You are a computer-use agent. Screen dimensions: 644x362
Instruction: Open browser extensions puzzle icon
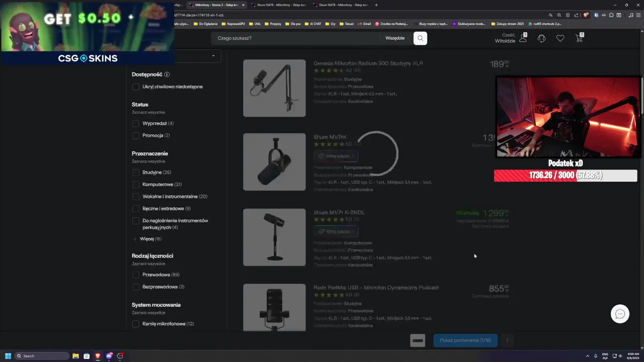pyautogui.click(x=611, y=15)
